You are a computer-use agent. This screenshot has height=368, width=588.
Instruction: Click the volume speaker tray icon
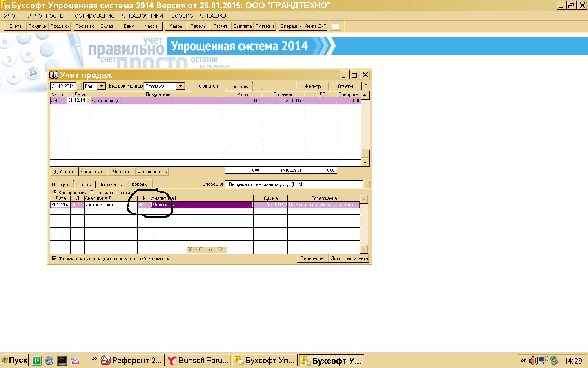click(533, 361)
